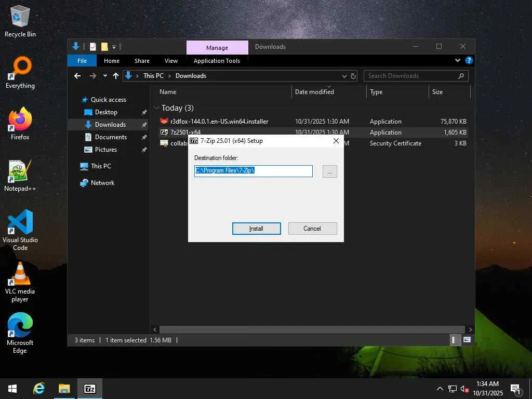Open the Microsoft Edge desktop shortcut

20,334
